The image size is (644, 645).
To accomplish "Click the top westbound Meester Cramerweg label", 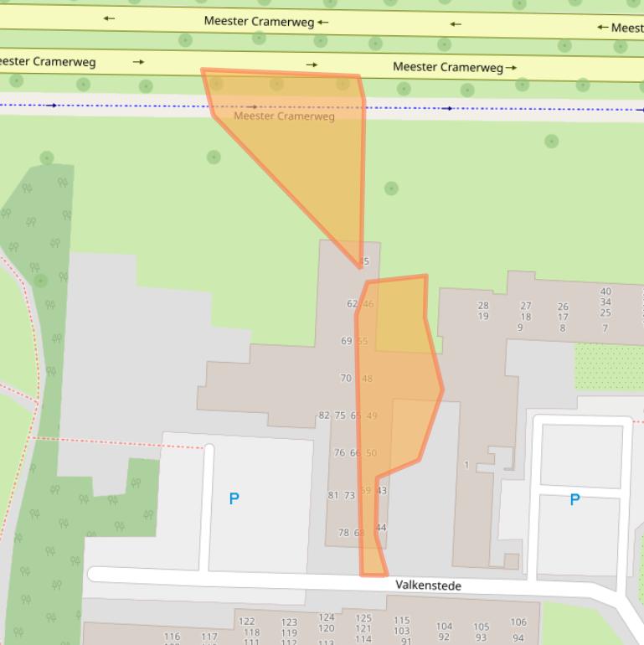I will coord(259,20).
